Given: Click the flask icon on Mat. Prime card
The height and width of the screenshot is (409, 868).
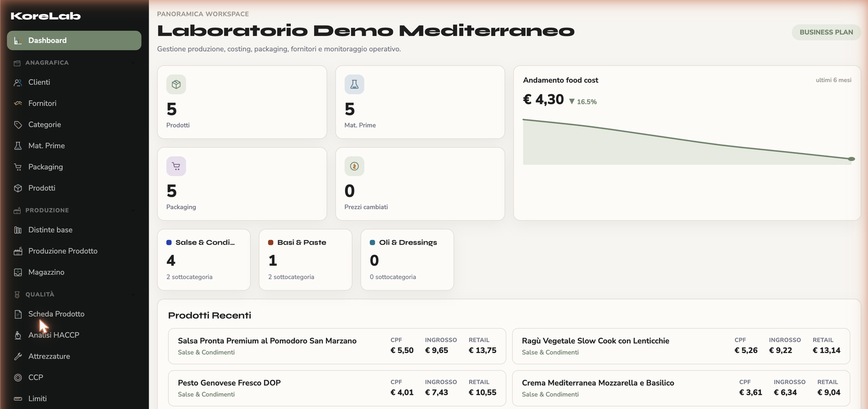Looking at the screenshot, I should pyautogui.click(x=354, y=84).
